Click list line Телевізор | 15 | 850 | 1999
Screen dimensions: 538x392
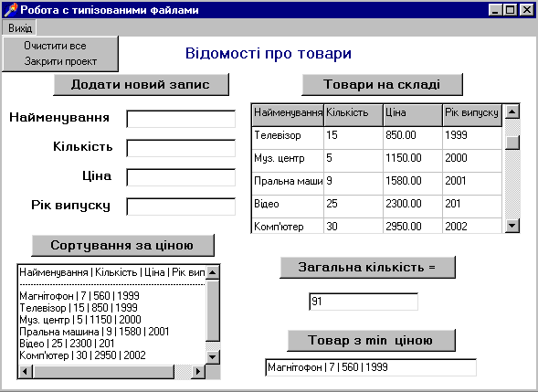point(79,308)
